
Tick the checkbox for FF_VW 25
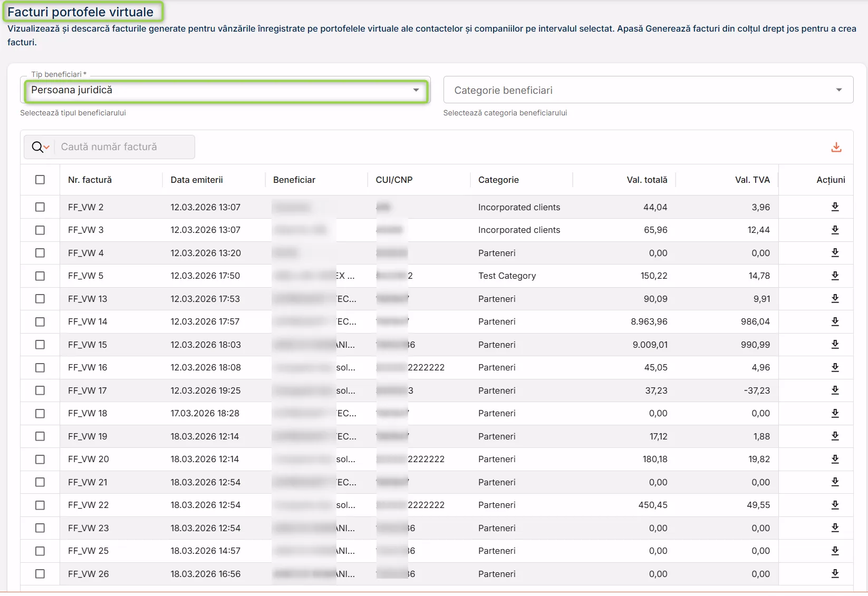[40, 551]
